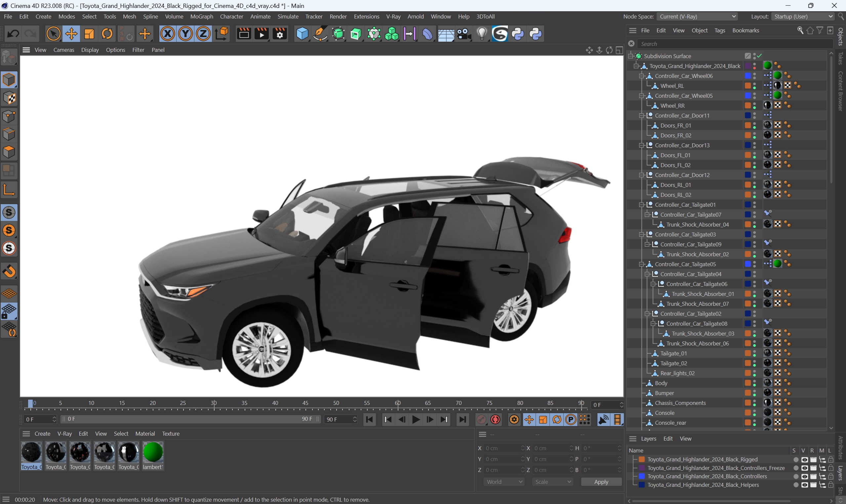Collapse Controller_Car_Wheel06 tree node
The width and height of the screenshot is (846, 504).
641,76
